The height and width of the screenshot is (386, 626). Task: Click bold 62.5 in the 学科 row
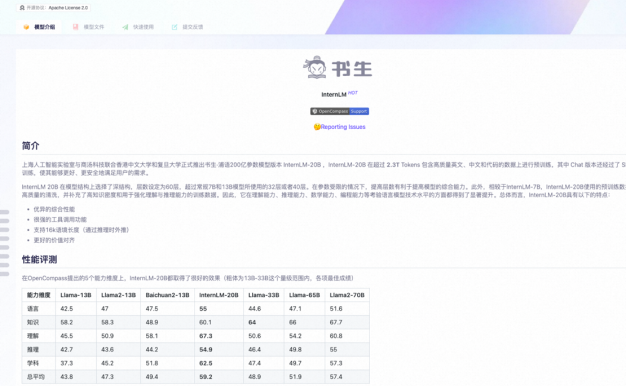(x=206, y=363)
